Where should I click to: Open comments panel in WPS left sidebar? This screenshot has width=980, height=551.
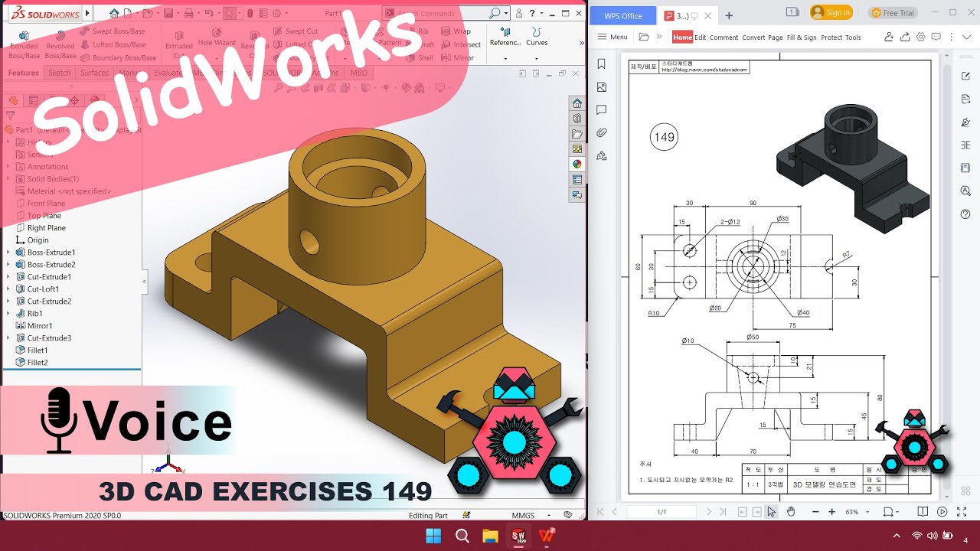(602, 110)
